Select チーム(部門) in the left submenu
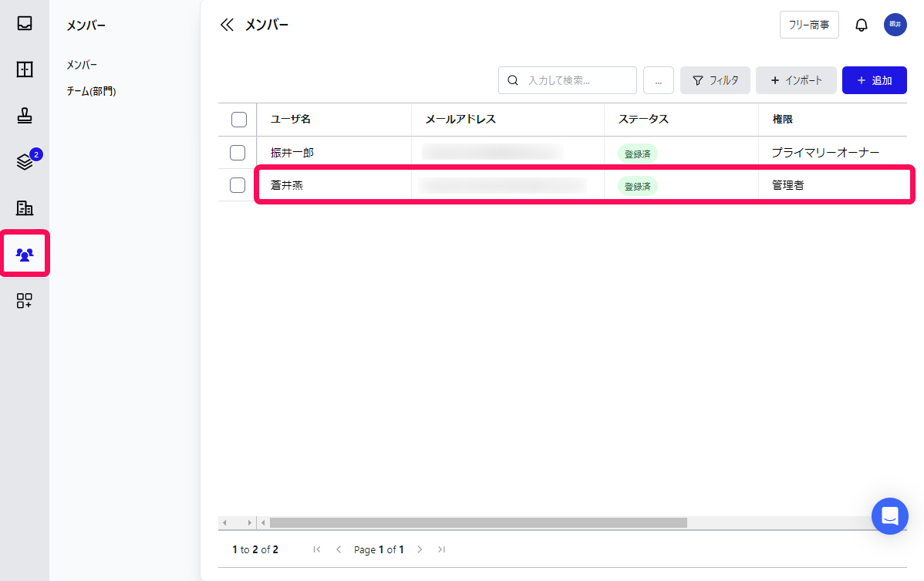Screen dimensions: 924x581 (91, 91)
